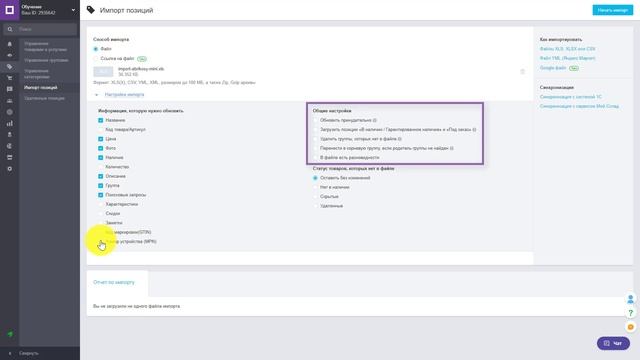640x360 pixels.
Task: Open the euro currency sidebar icon
Action: tap(9, 146)
